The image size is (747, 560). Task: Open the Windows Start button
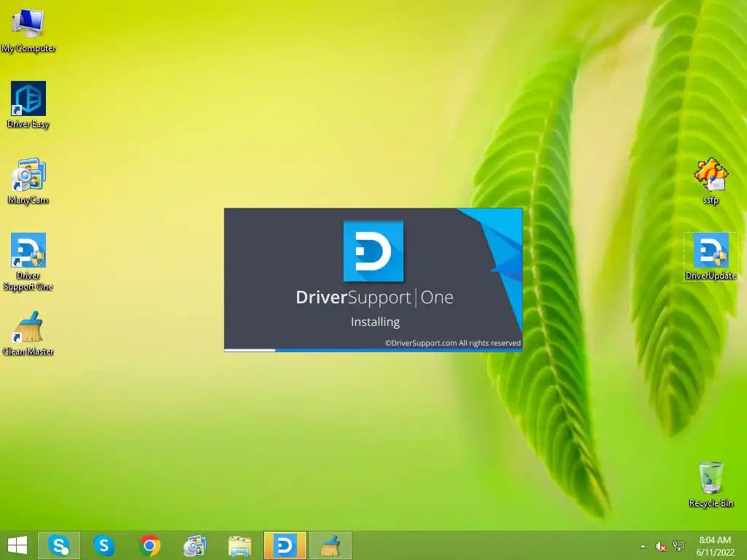18,545
